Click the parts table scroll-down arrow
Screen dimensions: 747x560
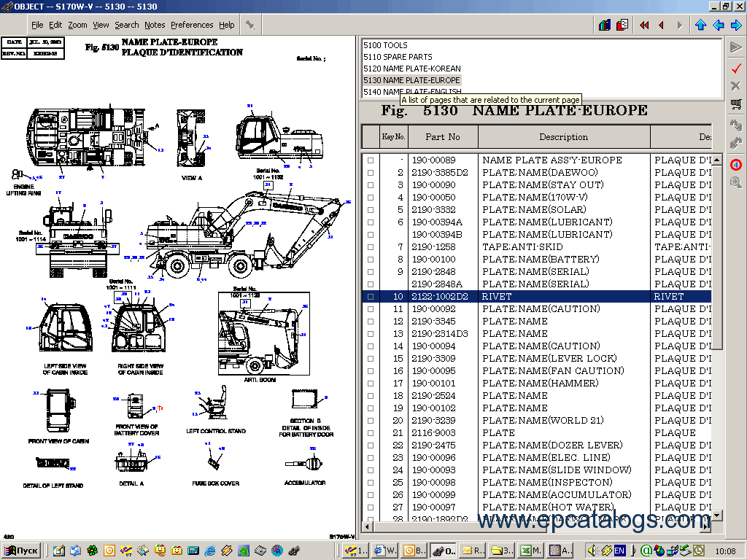pos(716,514)
